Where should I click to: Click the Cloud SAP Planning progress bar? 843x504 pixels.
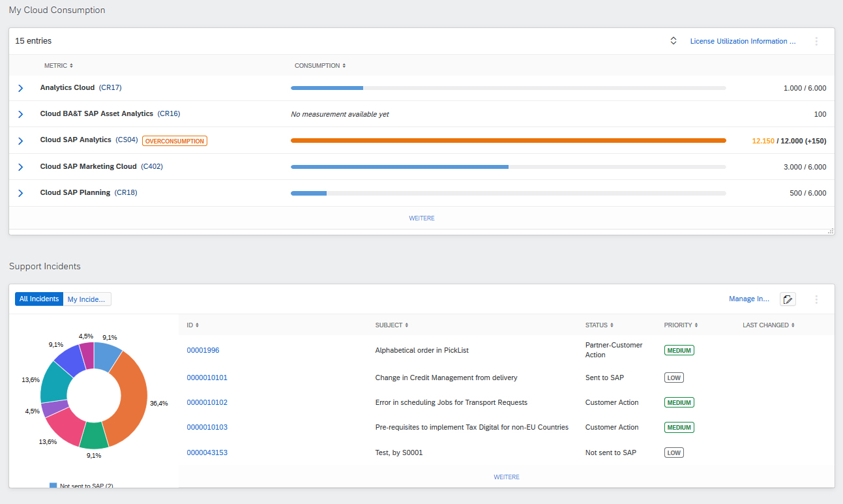(x=509, y=193)
